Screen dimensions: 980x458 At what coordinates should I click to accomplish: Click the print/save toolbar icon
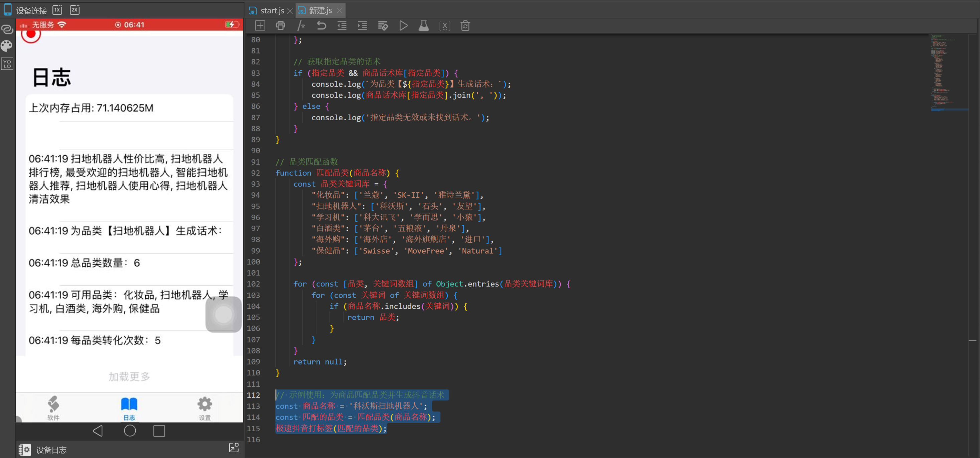coord(280,25)
